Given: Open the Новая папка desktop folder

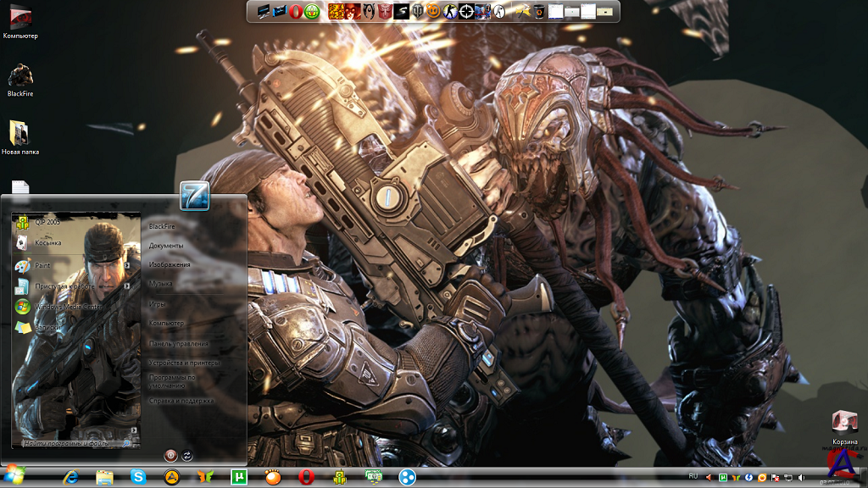Looking at the screenshot, I should click(20, 134).
